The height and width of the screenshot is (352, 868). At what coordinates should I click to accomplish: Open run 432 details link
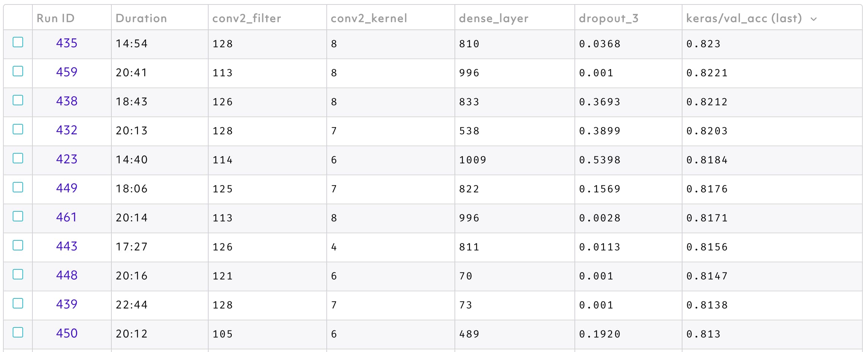tap(67, 130)
